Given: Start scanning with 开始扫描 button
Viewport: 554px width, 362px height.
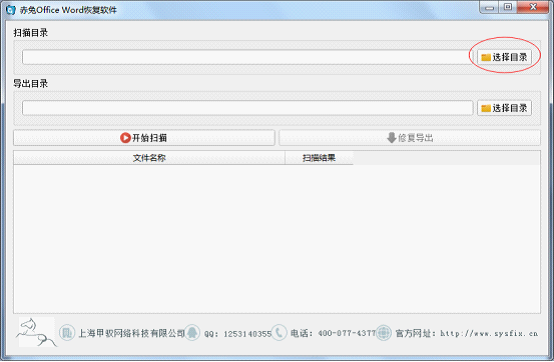Looking at the screenshot, I should (x=144, y=138).
